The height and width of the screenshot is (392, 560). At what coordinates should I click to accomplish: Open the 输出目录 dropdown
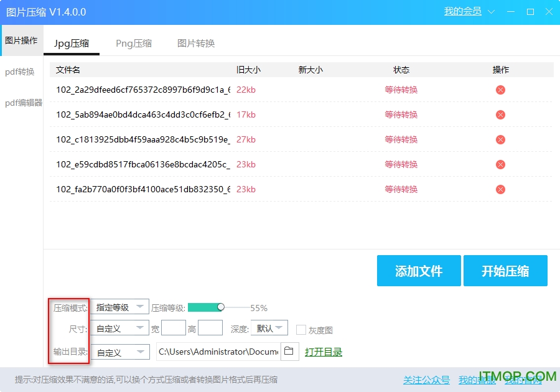click(x=120, y=352)
